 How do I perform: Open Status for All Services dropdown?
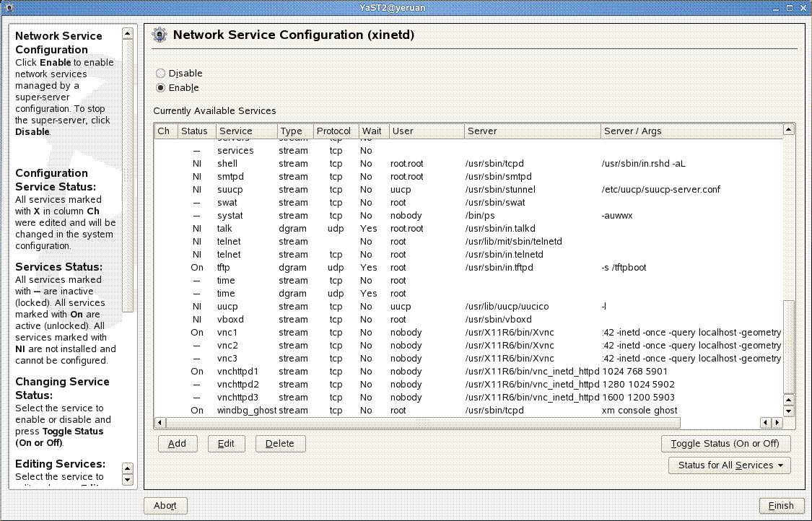tap(730, 465)
